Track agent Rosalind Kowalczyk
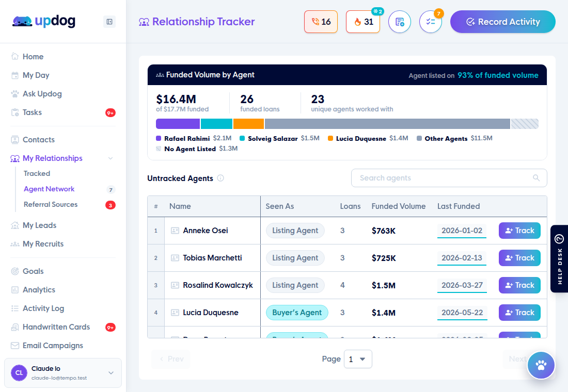The width and height of the screenshot is (568, 392). (519, 285)
